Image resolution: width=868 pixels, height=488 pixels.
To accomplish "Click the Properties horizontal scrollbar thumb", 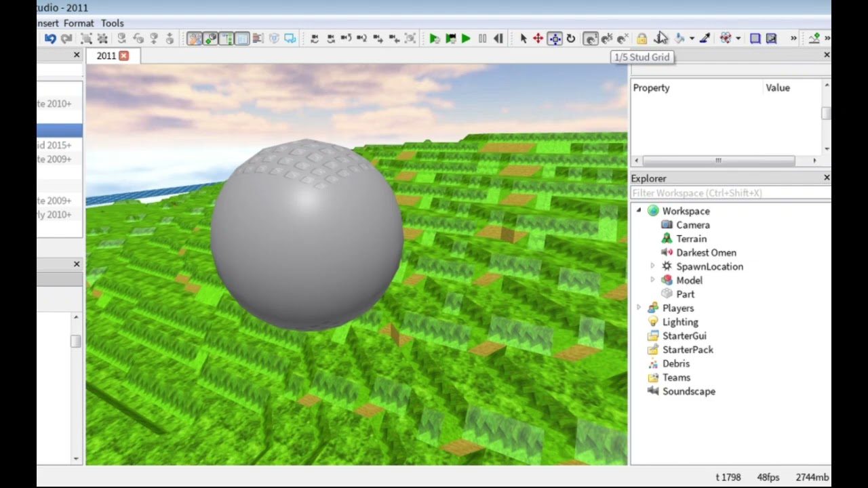I will pos(718,161).
